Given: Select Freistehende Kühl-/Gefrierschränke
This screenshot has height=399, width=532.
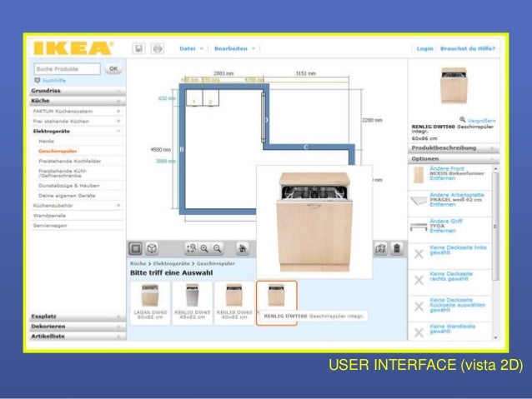Looking at the screenshot, I should click(x=63, y=173).
